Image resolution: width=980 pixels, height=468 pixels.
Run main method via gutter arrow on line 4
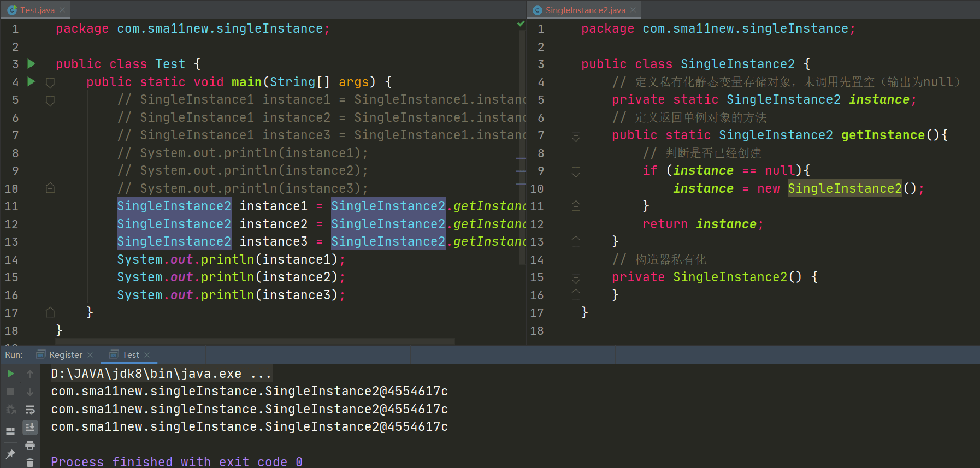click(31, 81)
